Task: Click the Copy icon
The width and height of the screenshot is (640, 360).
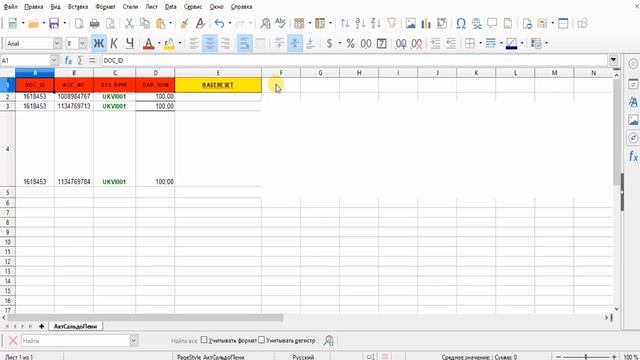Action: pyautogui.click(x=145, y=23)
